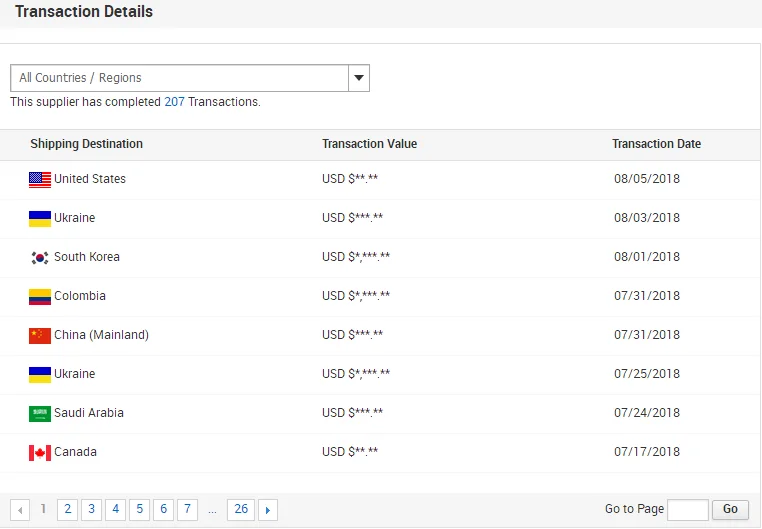Select page 7 in pagination
The image size is (762, 529).
click(x=187, y=510)
